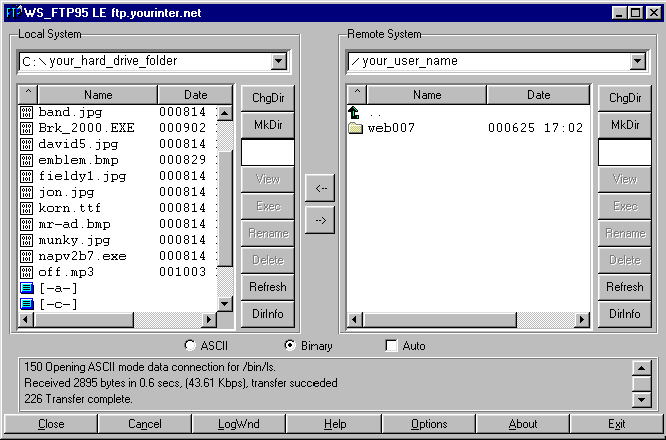666x440 pixels.
Task: Select the korn.ttf file icon
Action: coord(26,208)
